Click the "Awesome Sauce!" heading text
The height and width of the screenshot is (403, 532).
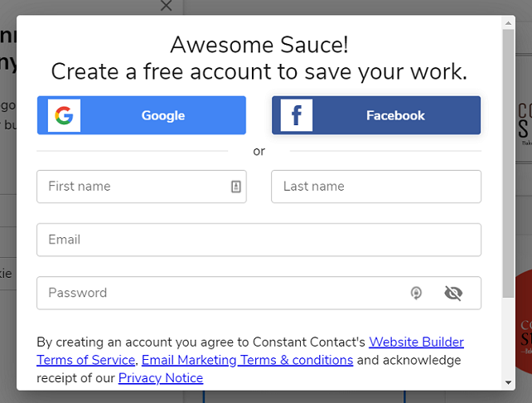click(x=259, y=44)
